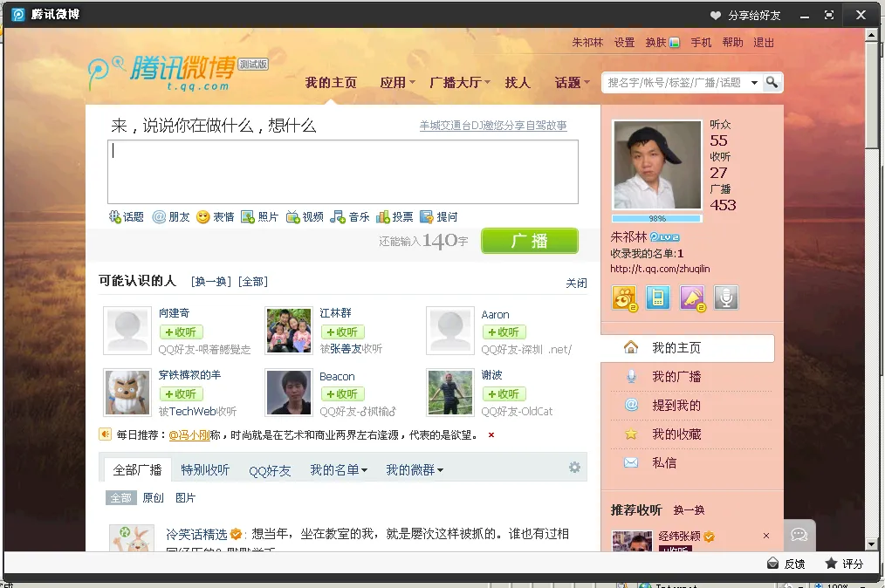Image resolution: width=885 pixels, height=588 pixels.
Task: Open @冯小刚 link in daily recommendation
Action: tap(189, 435)
